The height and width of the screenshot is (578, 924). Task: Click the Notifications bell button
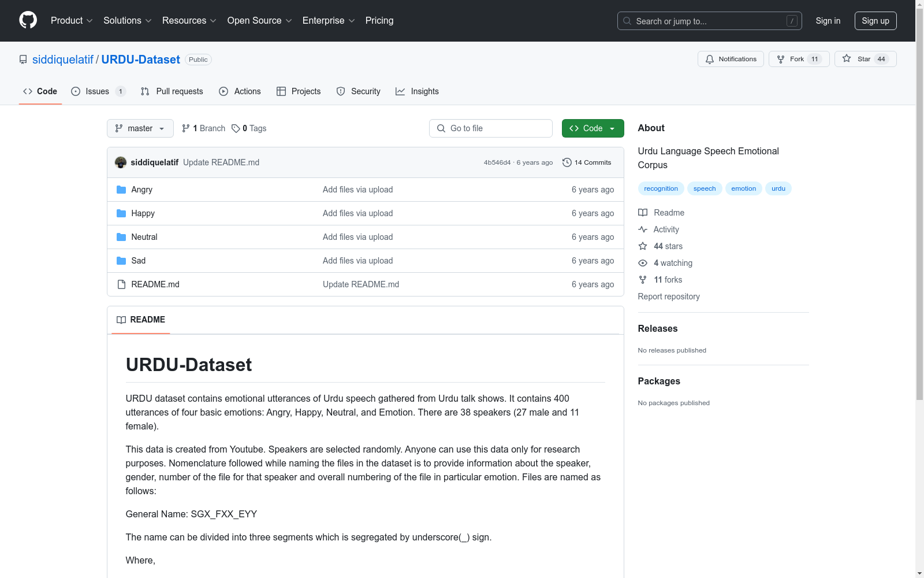tap(731, 59)
